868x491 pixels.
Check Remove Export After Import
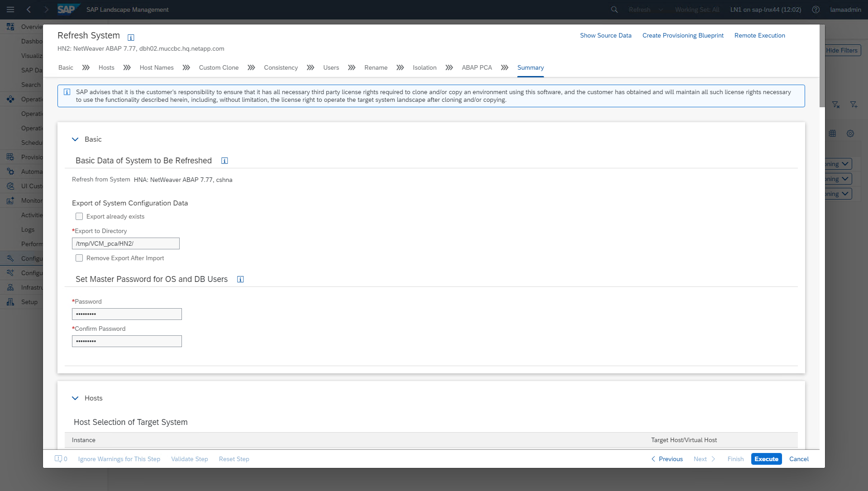[79, 258]
